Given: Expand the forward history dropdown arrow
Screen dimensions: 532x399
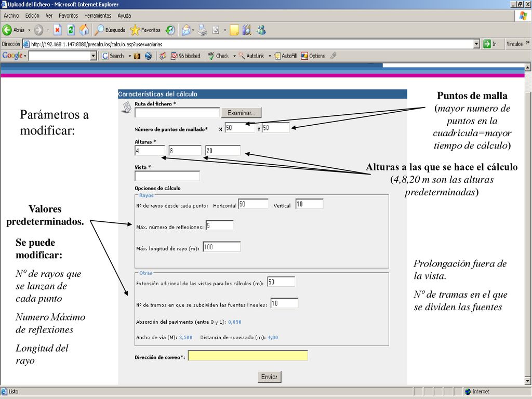Looking at the screenshot, I should tap(48, 30).
